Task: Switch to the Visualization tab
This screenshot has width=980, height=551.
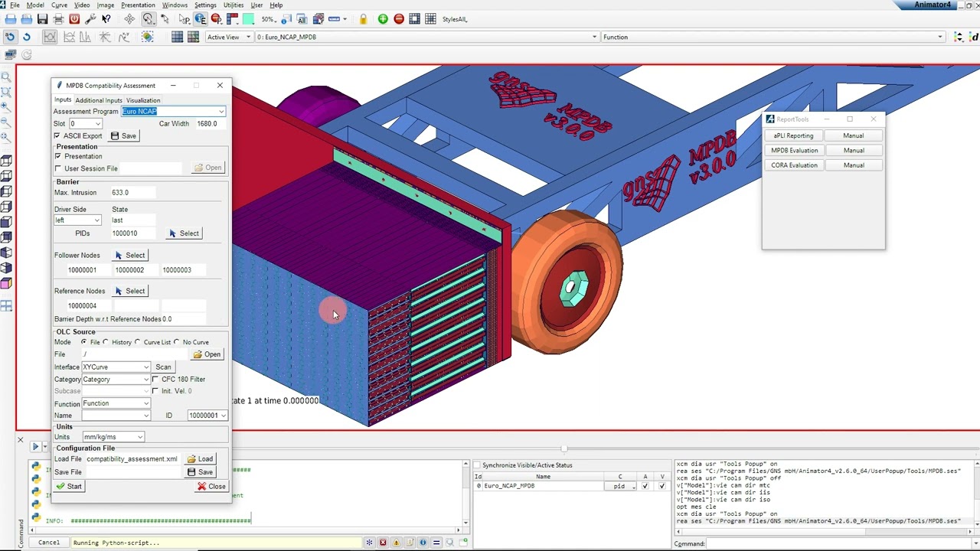Action: 143,100
